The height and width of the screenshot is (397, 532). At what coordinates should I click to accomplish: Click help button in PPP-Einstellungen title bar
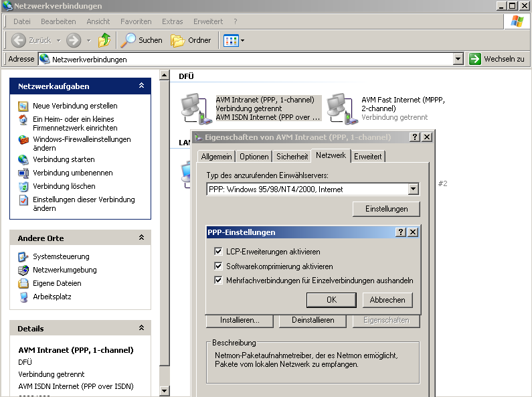(401, 232)
